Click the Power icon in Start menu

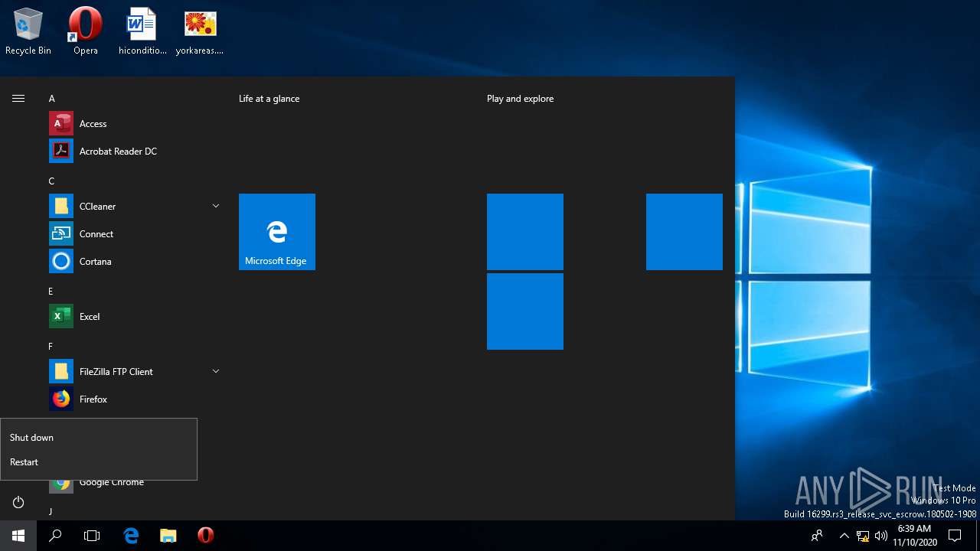click(x=18, y=502)
